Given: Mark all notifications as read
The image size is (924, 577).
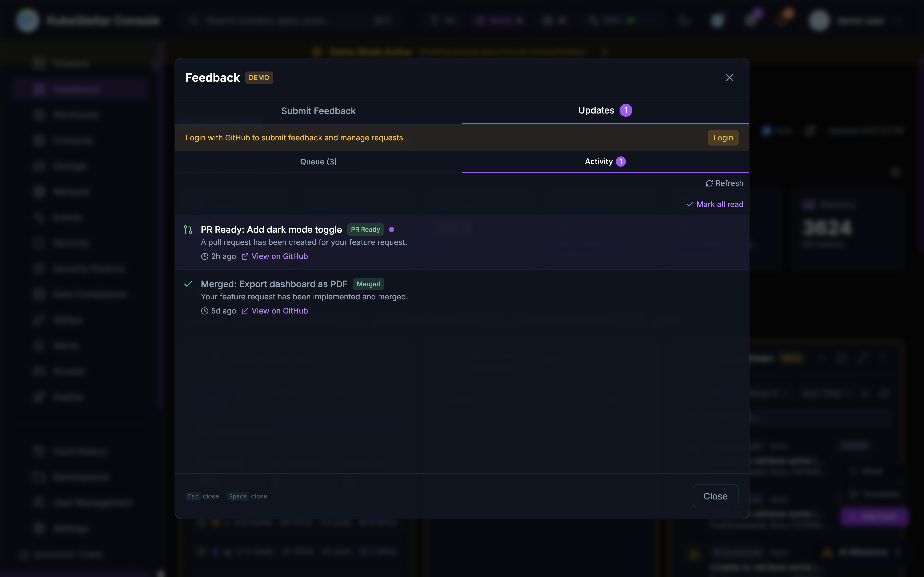Looking at the screenshot, I should [715, 205].
